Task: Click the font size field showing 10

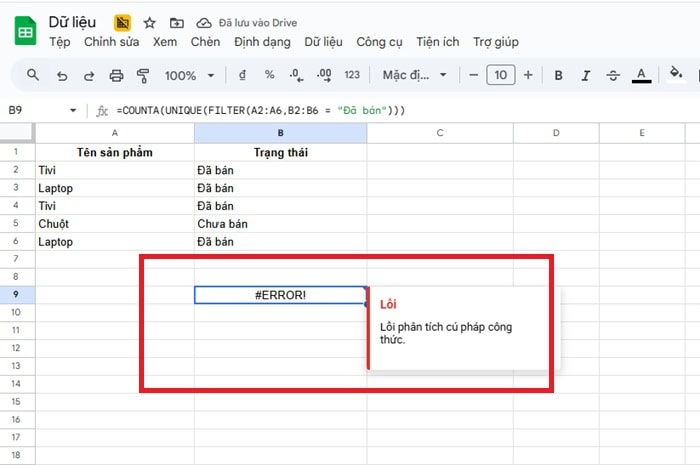Action: point(500,75)
